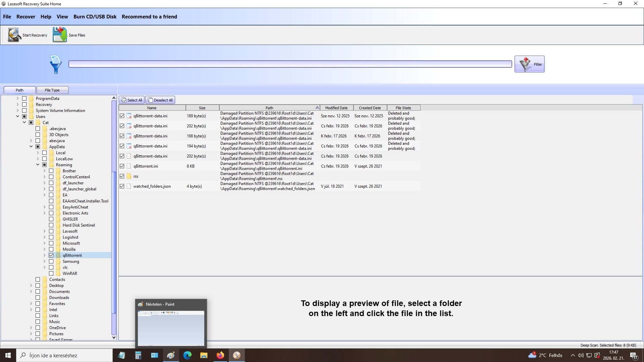The height and width of the screenshot is (362, 644).
Task: Switch to the File Type tab
Action: click(x=52, y=90)
